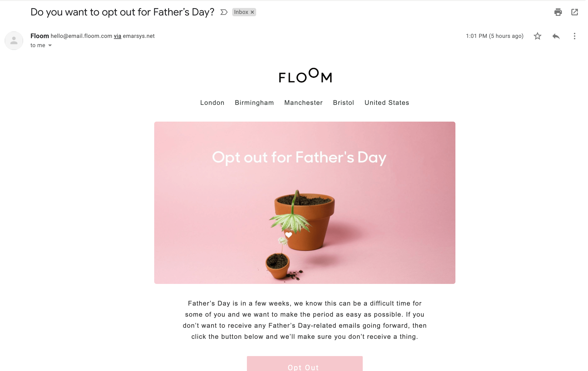Click the sender name Floom
The width and height of the screenshot is (588, 371).
(x=40, y=36)
